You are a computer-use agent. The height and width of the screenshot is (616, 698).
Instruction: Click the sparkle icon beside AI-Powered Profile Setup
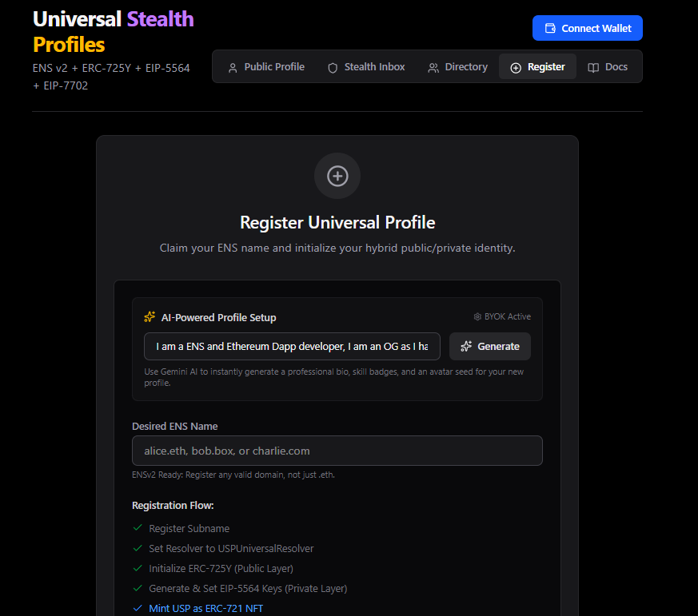pyautogui.click(x=150, y=316)
